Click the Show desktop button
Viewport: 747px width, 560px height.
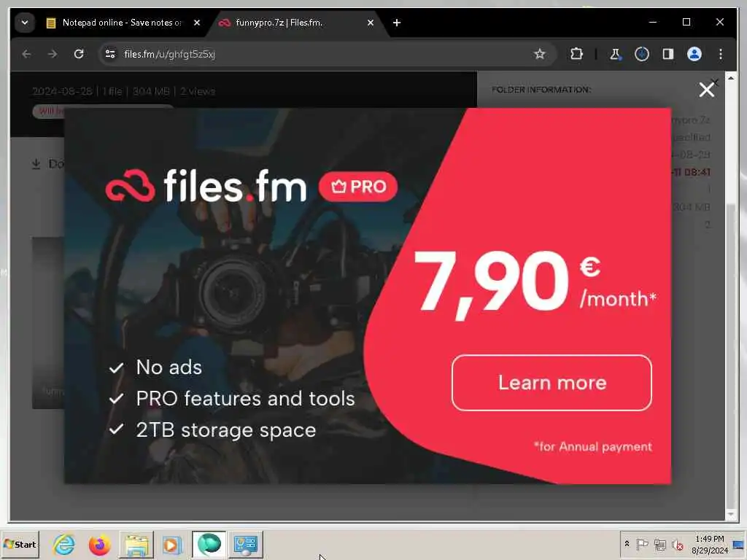[x=740, y=545]
